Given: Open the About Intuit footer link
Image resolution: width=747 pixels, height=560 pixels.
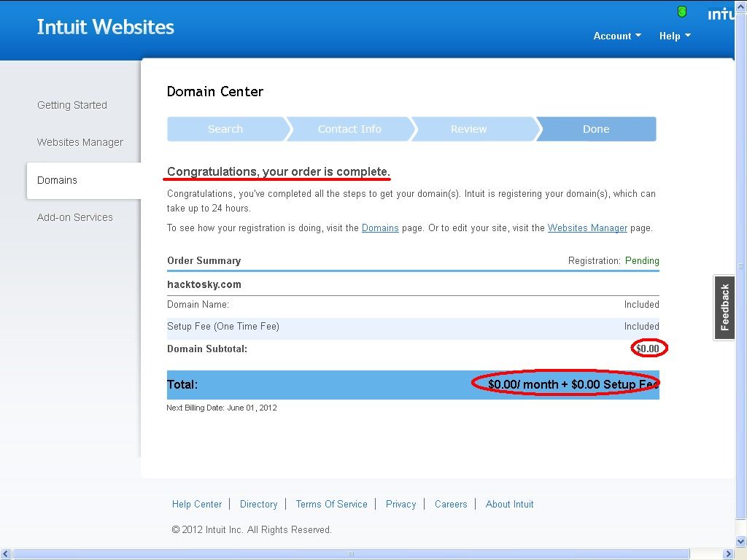Looking at the screenshot, I should pos(509,504).
